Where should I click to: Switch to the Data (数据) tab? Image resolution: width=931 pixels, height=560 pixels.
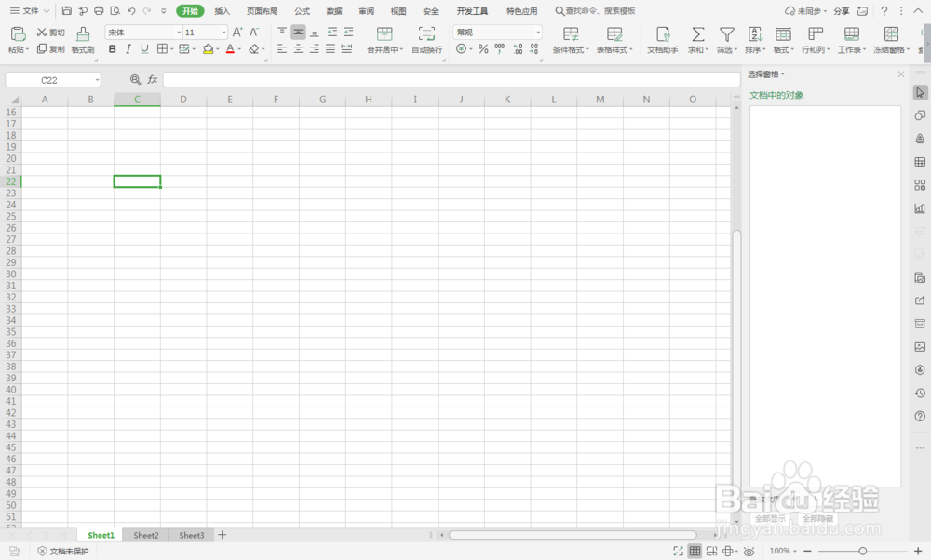click(x=334, y=11)
